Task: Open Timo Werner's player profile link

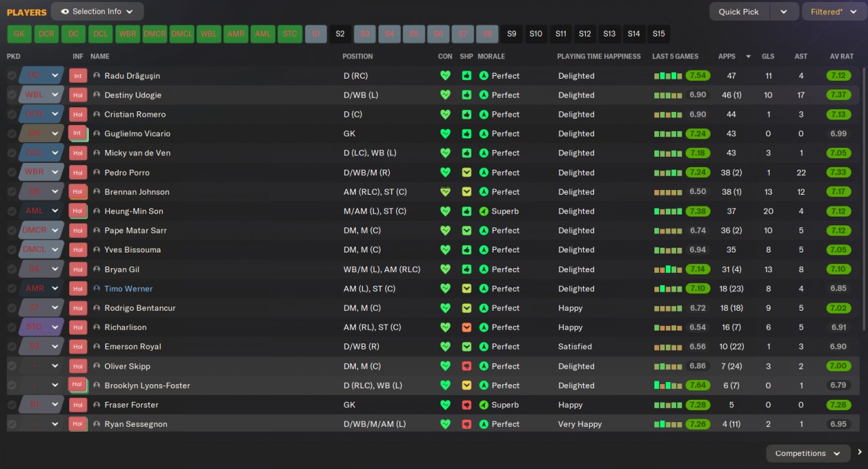Action: coord(129,288)
